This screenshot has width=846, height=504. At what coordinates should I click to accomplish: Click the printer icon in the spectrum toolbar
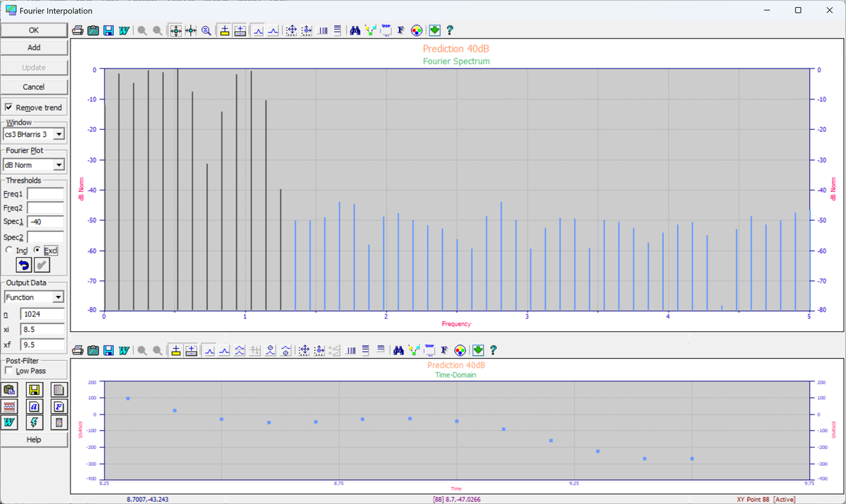point(78,31)
